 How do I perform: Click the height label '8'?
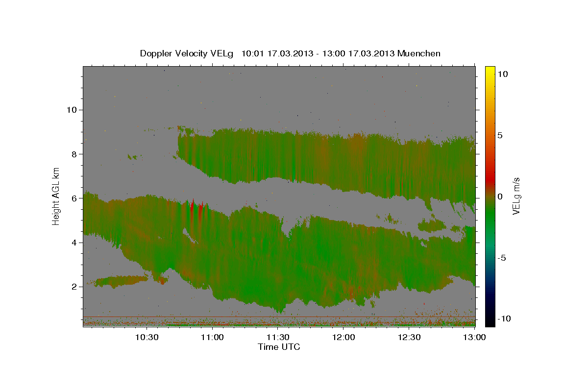point(73,154)
